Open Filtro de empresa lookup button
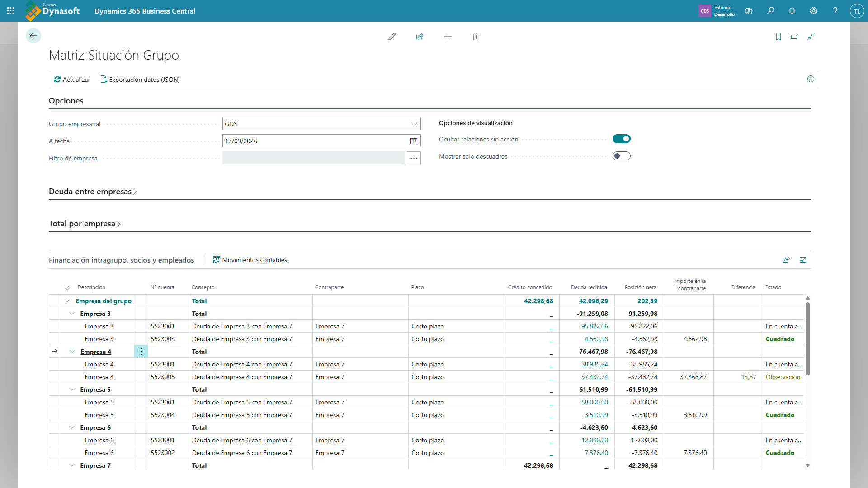Viewport: 868px width, 488px height. pos(414,158)
